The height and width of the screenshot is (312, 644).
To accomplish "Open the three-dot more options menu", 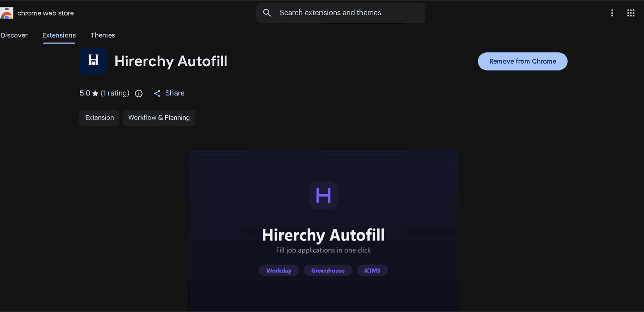I will point(612,13).
